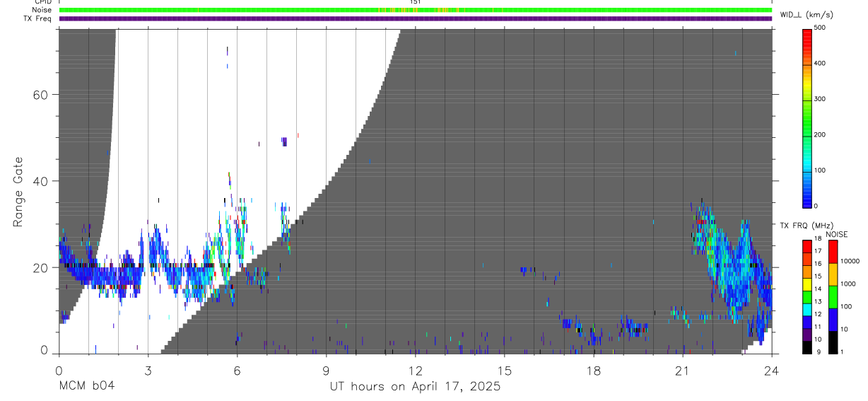
Task: Click the x-axis hour label 0
Action: click(59, 370)
